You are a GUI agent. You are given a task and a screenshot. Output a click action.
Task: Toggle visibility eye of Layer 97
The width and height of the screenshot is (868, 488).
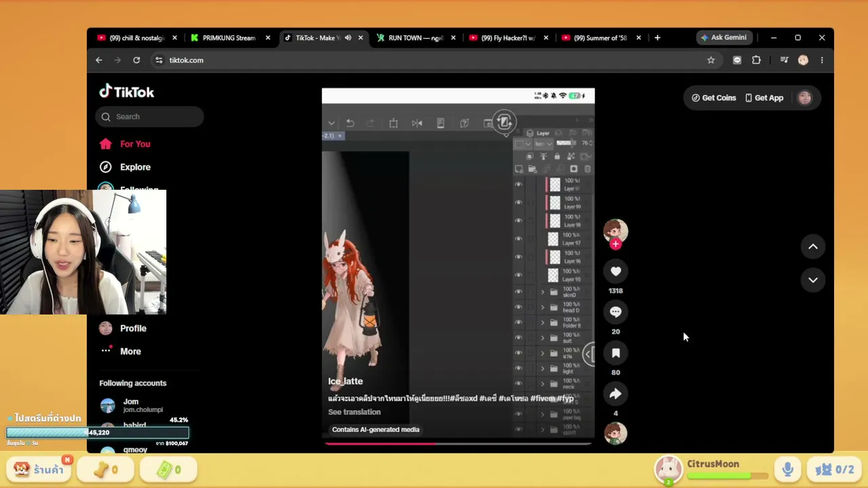click(x=519, y=239)
